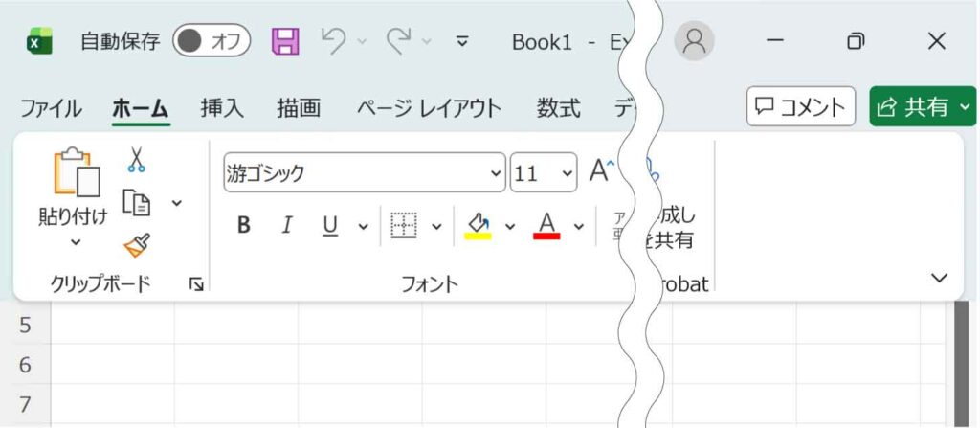Click the Borders icon
This screenshot has width=980, height=428.
404,225
